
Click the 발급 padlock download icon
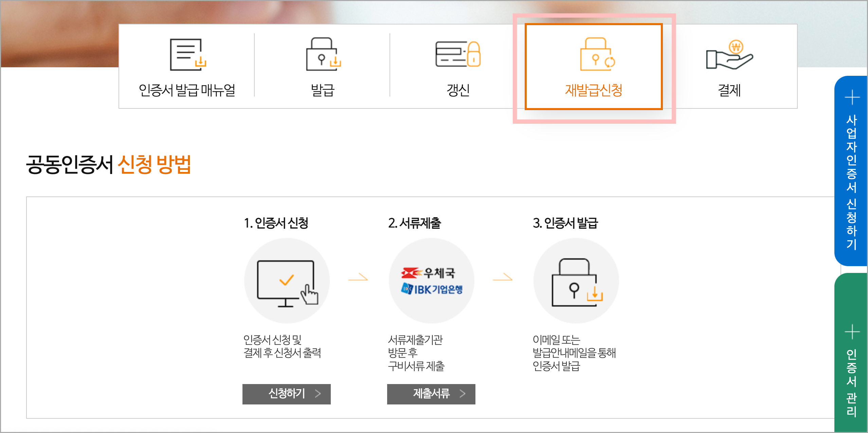click(323, 54)
